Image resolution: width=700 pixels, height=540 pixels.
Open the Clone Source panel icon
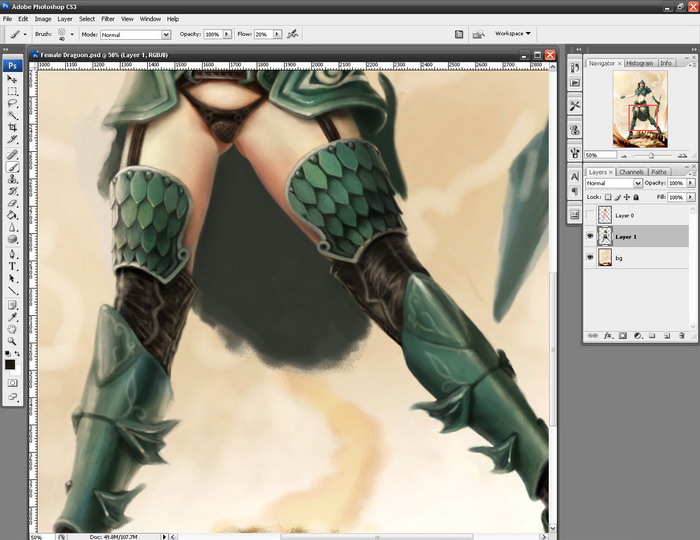[575, 130]
